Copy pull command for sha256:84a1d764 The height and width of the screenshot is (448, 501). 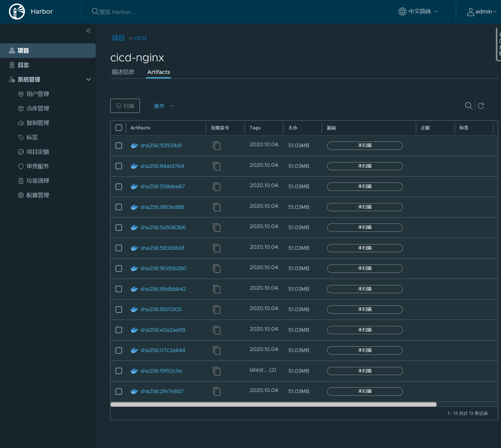(x=217, y=166)
